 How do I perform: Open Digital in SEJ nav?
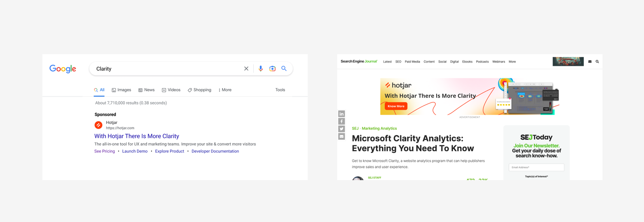tap(454, 62)
